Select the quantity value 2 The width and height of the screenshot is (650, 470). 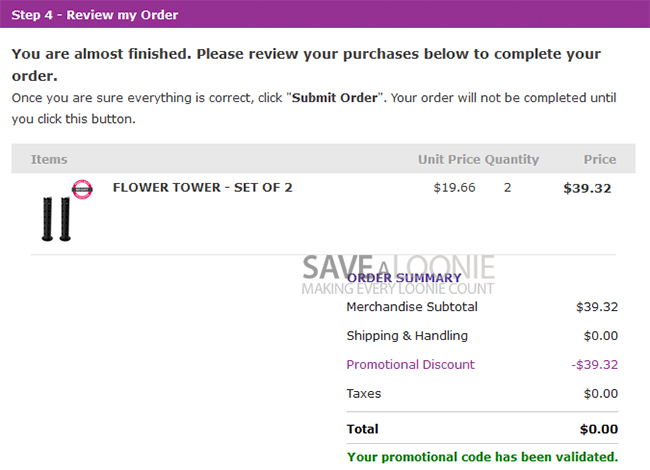point(507,187)
